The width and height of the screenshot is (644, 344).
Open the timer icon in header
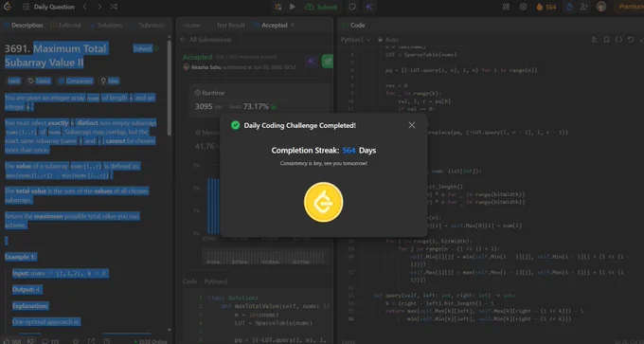569,7
